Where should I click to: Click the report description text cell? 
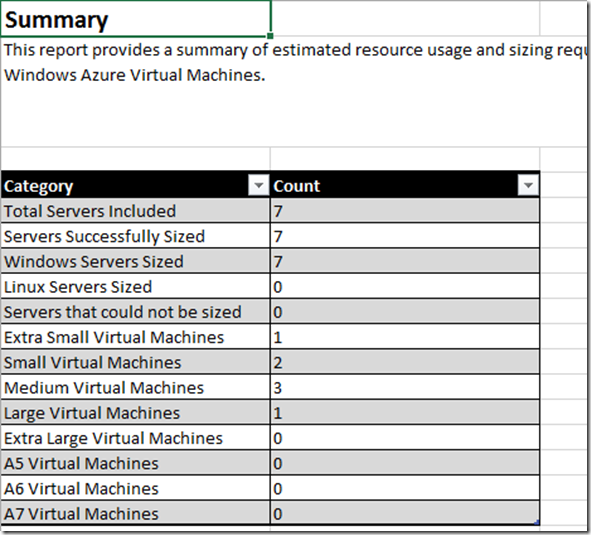[294, 62]
